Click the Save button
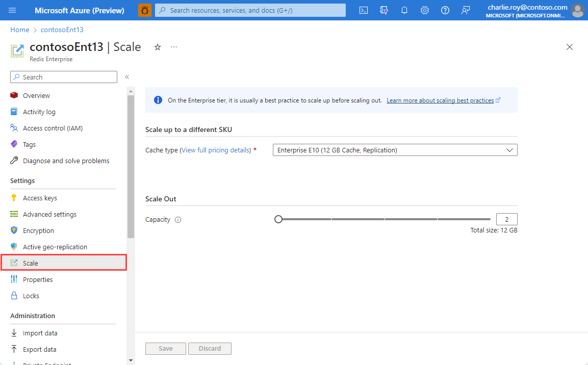 pyautogui.click(x=165, y=348)
